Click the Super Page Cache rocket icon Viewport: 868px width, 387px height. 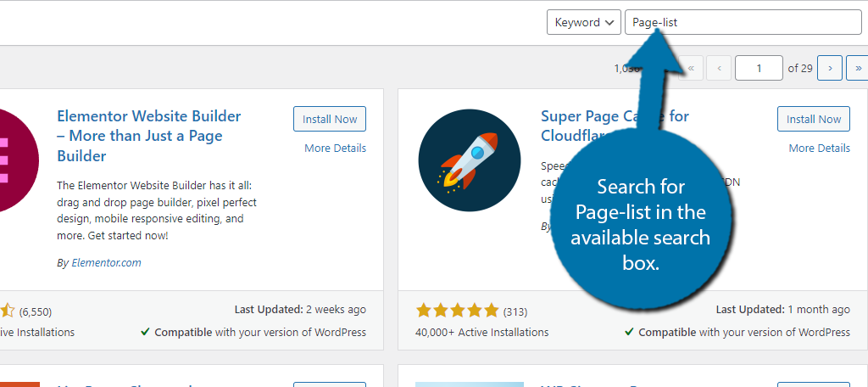470,160
